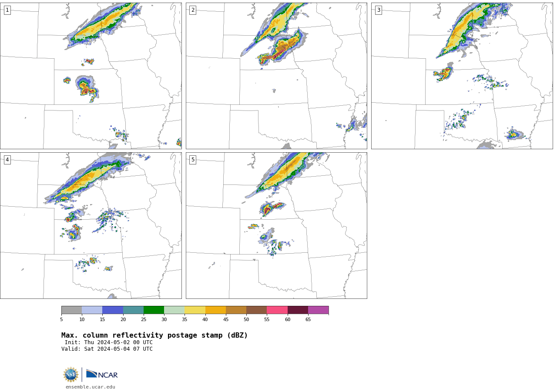
Task: Open ensemble member 4 reflectivity map
Action: click(91, 225)
